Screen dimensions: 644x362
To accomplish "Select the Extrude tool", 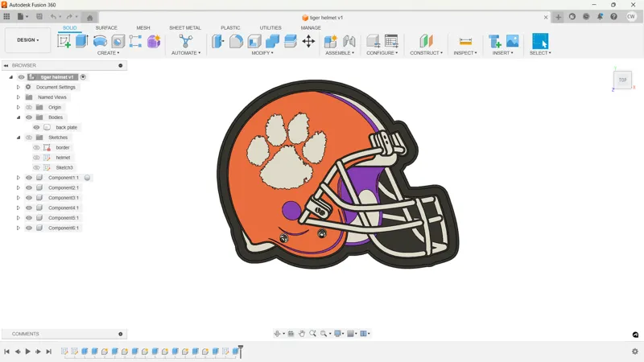I will point(82,41).
